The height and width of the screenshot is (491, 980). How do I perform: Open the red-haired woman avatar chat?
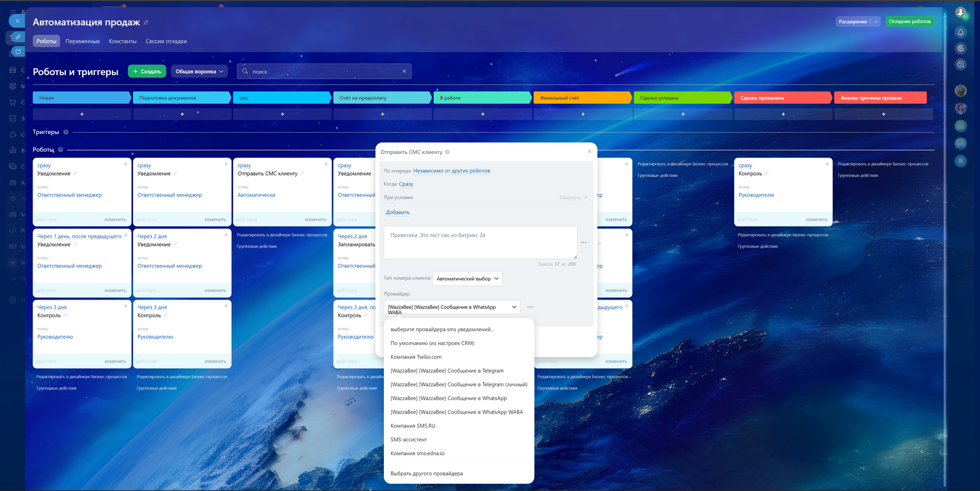click(x=960, y=108)
